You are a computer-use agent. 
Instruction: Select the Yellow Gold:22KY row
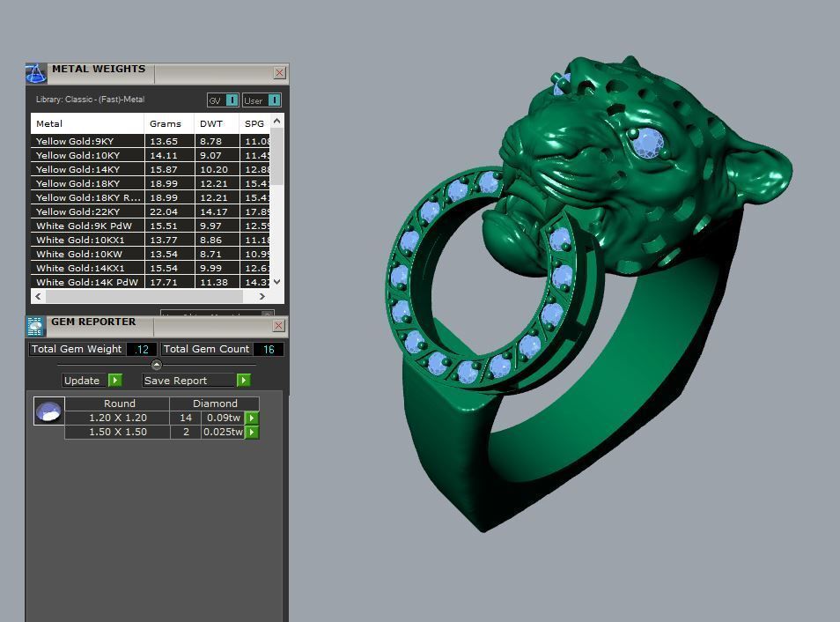point(151,211)
